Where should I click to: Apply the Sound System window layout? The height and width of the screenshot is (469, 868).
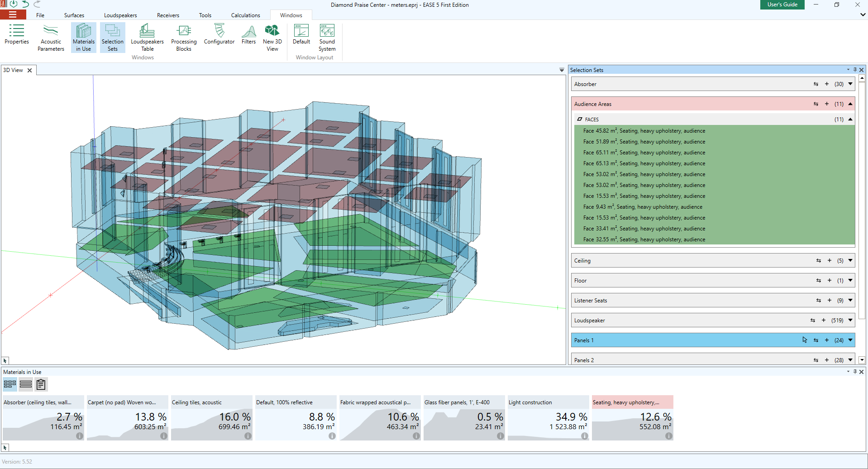(x=327, y=37)
